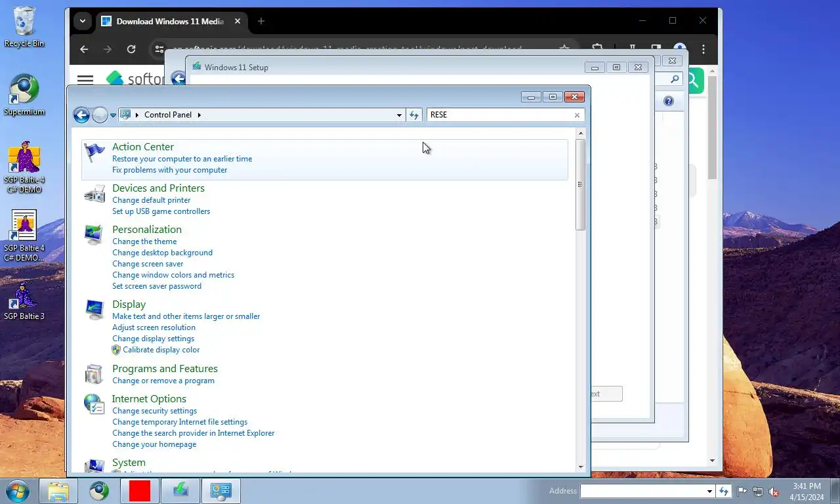
Task: Reload the page in browser window
Action: [x=131, y=49]
